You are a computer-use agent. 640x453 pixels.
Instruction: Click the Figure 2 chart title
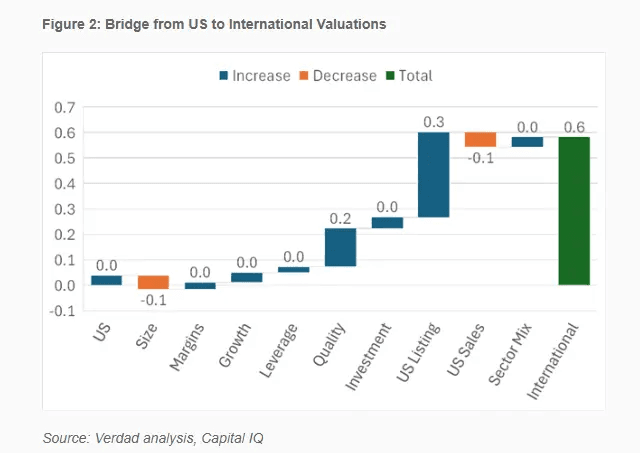coord(214,24)
